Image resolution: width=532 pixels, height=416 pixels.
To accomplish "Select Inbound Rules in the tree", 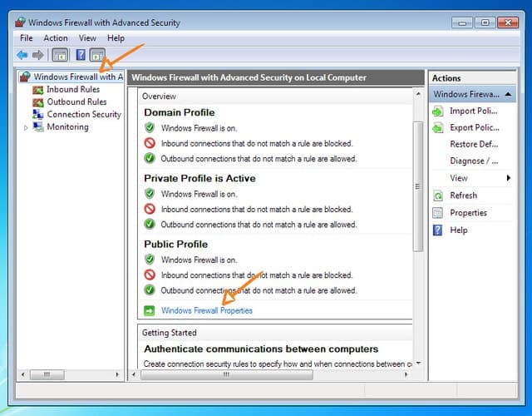I will (73, 90).
